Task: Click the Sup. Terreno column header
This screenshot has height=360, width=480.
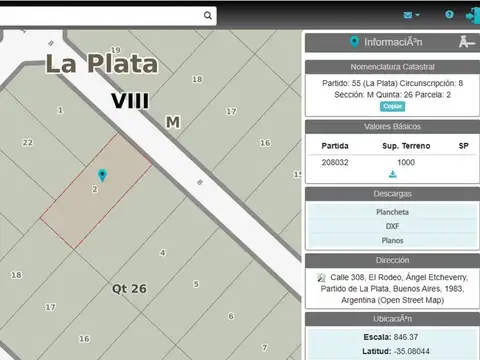Action: tap(406, 146)
